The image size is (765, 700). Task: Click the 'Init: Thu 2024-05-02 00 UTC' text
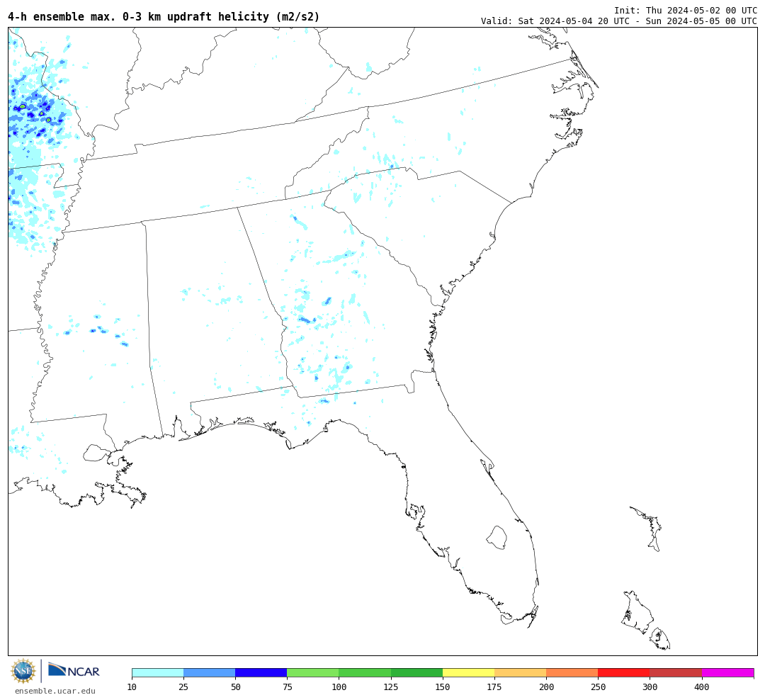[x=686, y=10]
